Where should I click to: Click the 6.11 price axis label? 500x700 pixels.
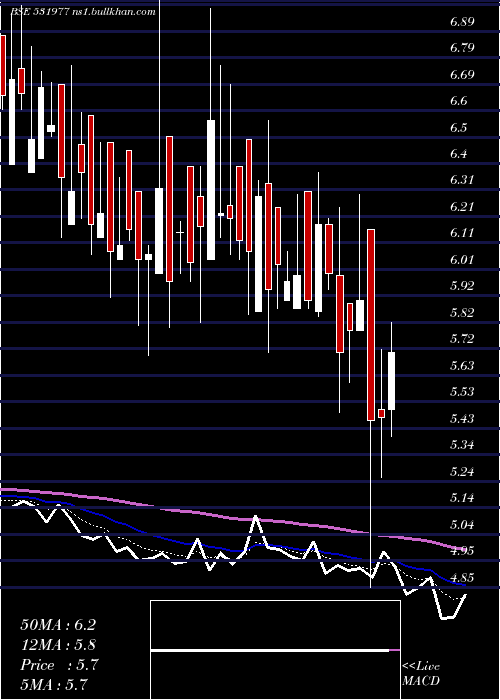click(462, 233)
